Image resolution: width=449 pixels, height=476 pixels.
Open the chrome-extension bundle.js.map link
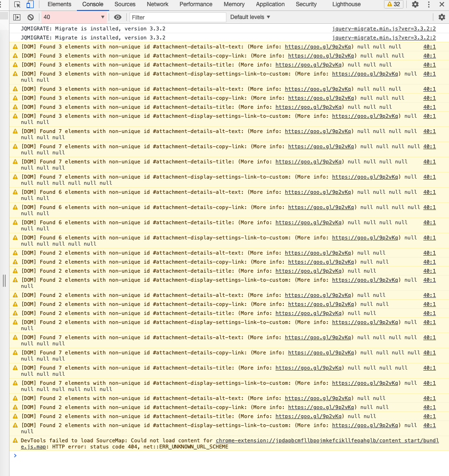click(x=327, y=441)
